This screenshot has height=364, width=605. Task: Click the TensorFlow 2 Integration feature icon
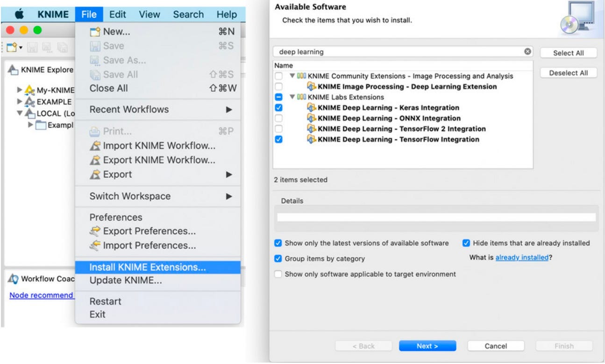(312, 129)
